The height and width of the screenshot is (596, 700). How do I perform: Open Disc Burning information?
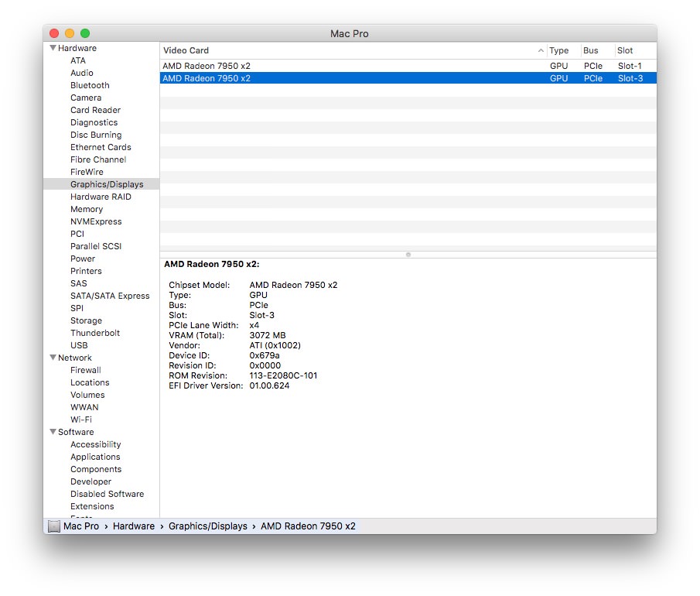point(96,135)
